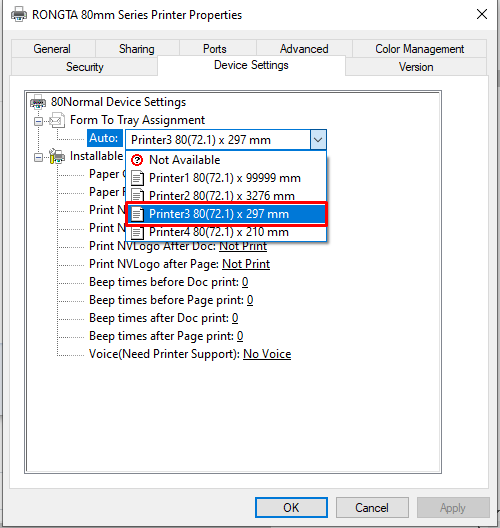The image size is (500, 528).
Task: Open the Color Management tab
Action: click(420, 49)
